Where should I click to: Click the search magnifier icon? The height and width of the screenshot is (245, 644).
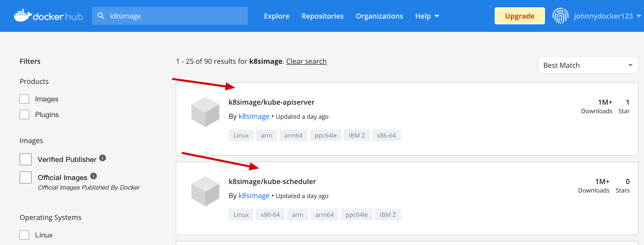[101, 16]
